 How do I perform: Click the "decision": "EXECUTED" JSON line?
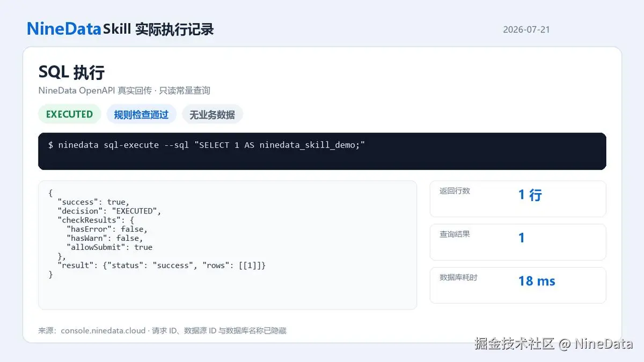(109, 211)
